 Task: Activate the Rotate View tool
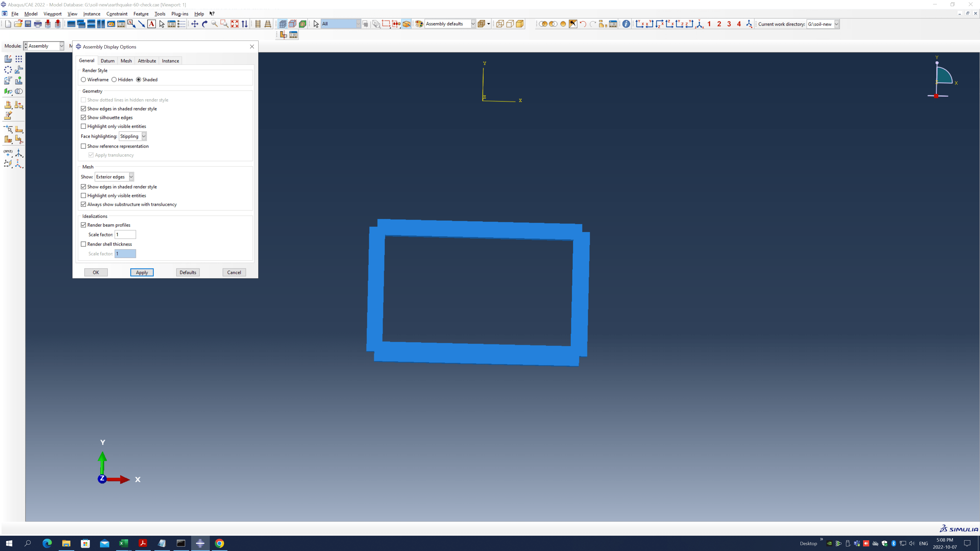204,23
